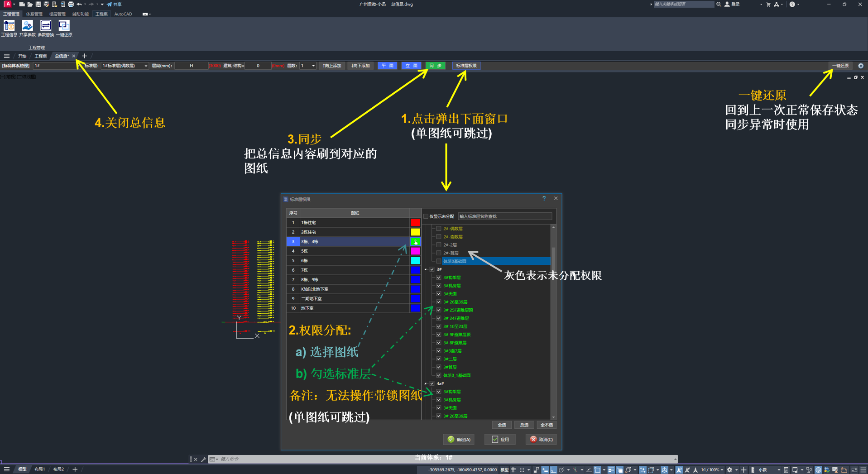Click the Undo arrow icon

pos(79,4)
